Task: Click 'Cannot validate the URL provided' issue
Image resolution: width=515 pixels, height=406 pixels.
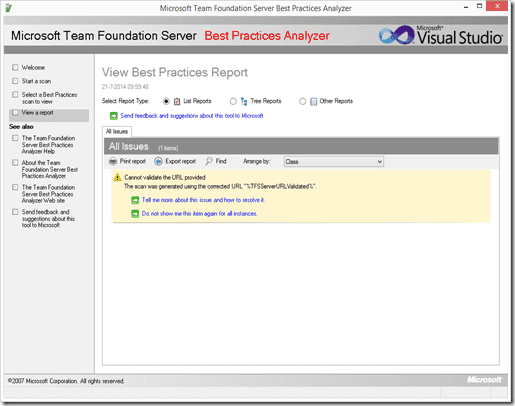Action: [165, 177]
